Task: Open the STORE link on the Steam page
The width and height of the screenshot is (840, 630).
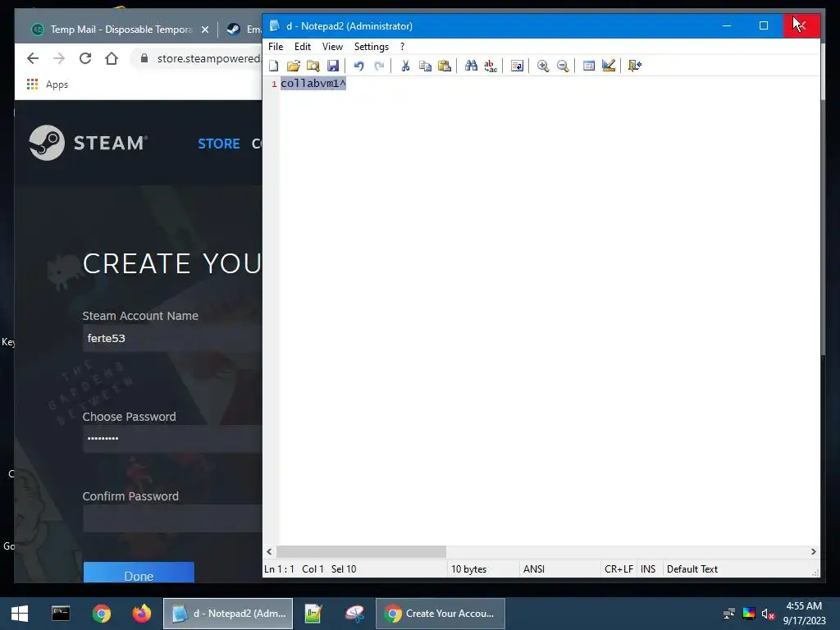Action: (218, 144)
